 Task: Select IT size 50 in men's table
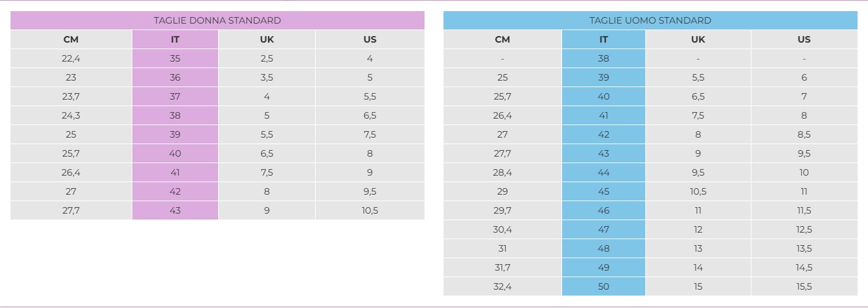pyautogui.click(x=603, y=286)
